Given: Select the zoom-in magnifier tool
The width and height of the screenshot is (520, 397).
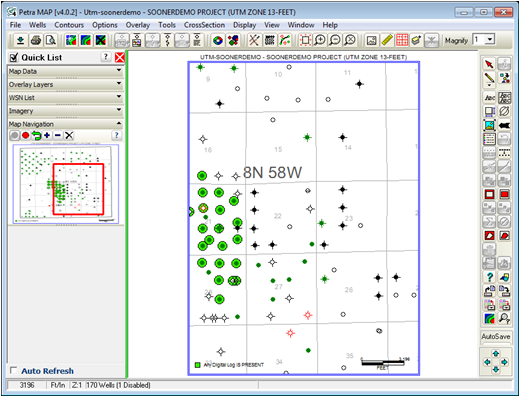Looking at the screenshot, I should tap(320, 40).
